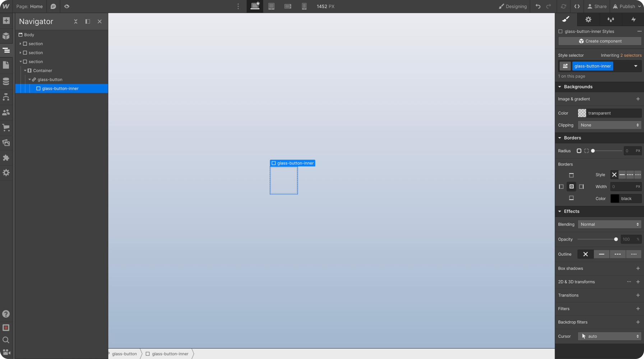644x359 pixels.
Task: Switch to the element Settings tab
Action: (x=588, y=19)
